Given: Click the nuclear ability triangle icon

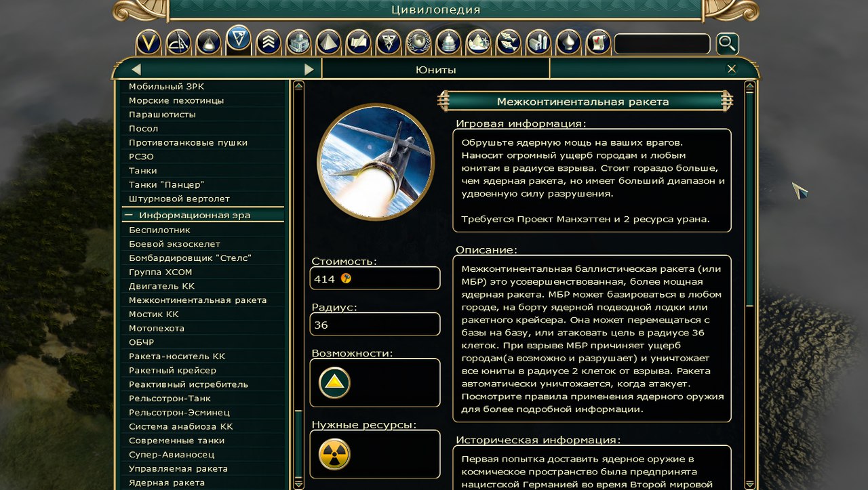Looking at the screenshot, I should (334, 383).
